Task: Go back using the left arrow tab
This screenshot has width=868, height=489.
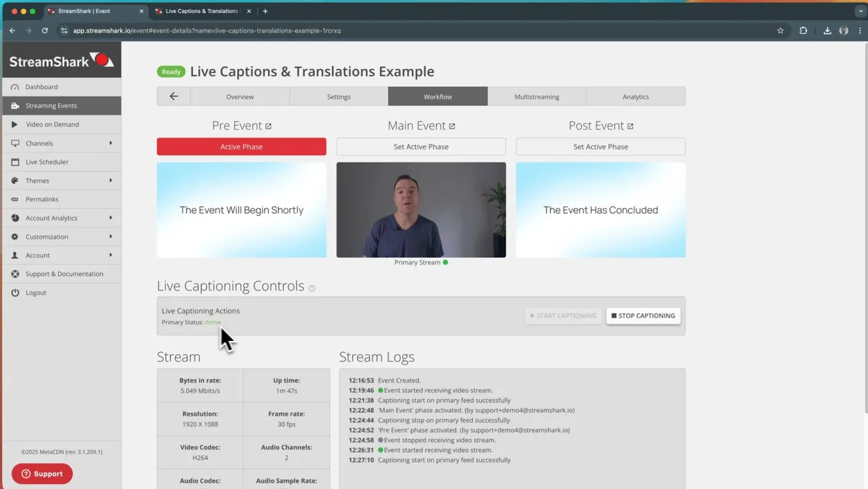Action: coord(173,96)
